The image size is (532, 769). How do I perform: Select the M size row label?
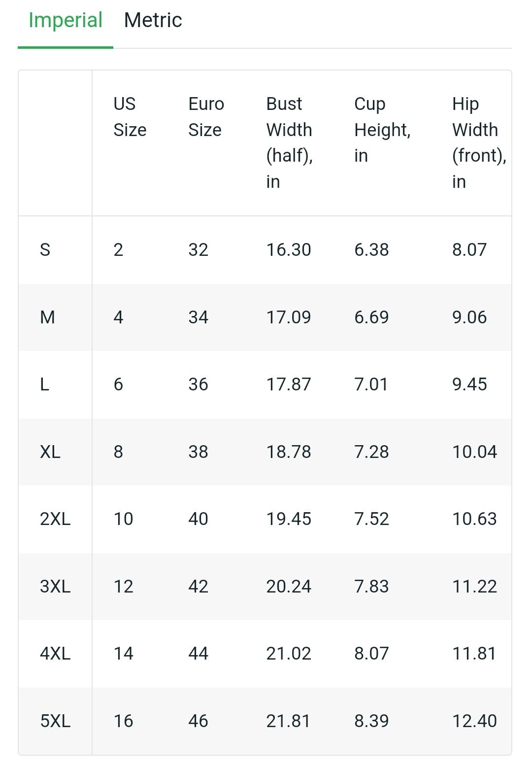(47, 317)
